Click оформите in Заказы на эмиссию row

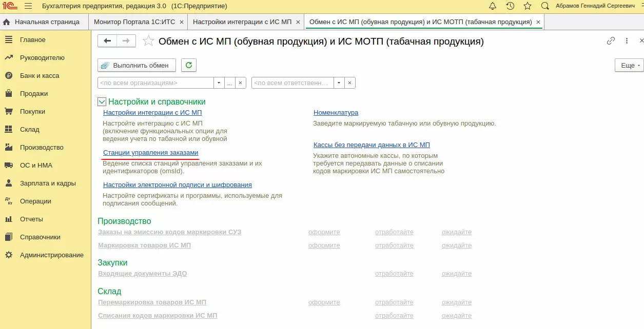(324, 232)
